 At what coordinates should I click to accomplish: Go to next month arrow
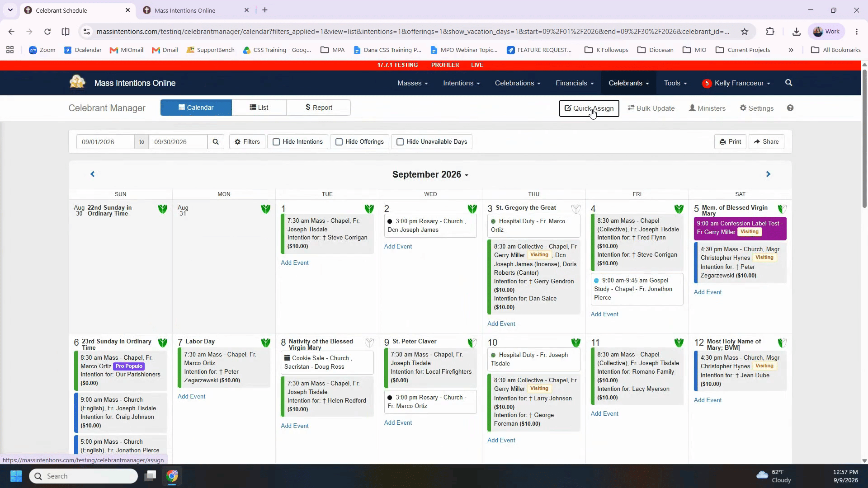[x=768, y=174]
